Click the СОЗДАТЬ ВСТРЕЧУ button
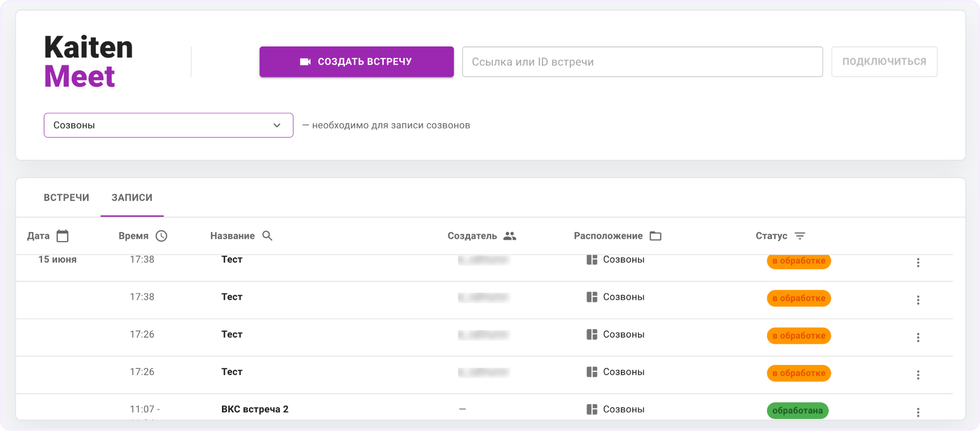 pos(357,62)
